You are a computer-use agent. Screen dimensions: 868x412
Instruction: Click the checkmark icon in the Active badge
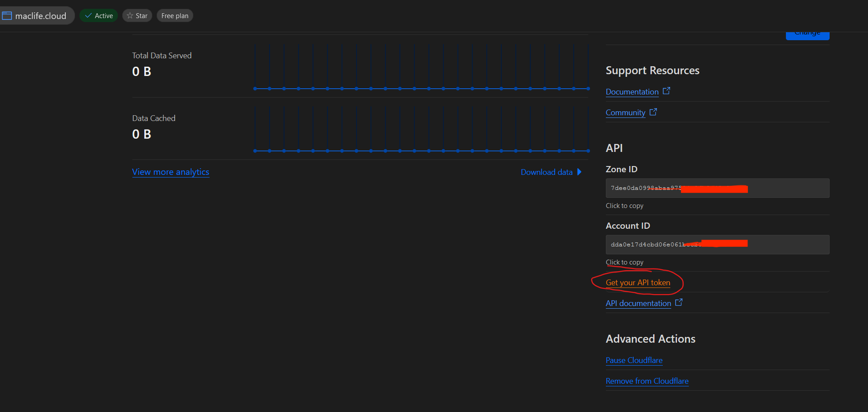[88, 15]
